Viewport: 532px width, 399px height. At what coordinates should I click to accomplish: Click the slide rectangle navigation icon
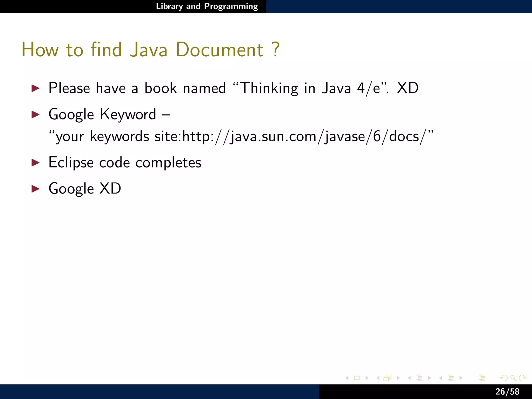click(357, 378)
